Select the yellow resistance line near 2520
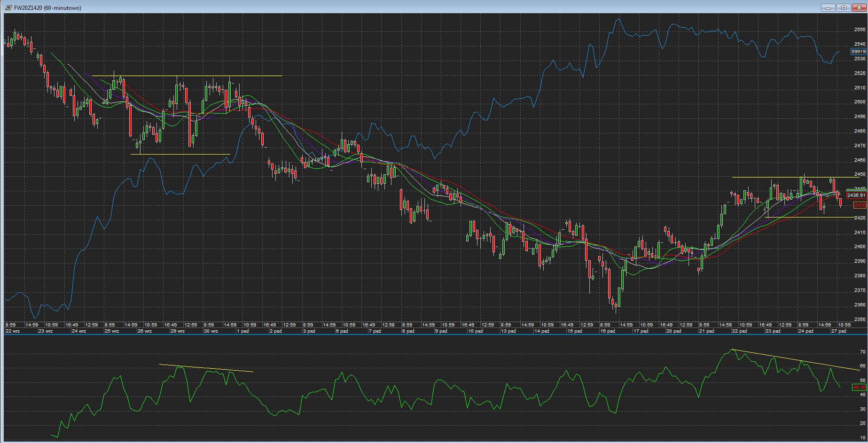 click(x=188, y=76)
